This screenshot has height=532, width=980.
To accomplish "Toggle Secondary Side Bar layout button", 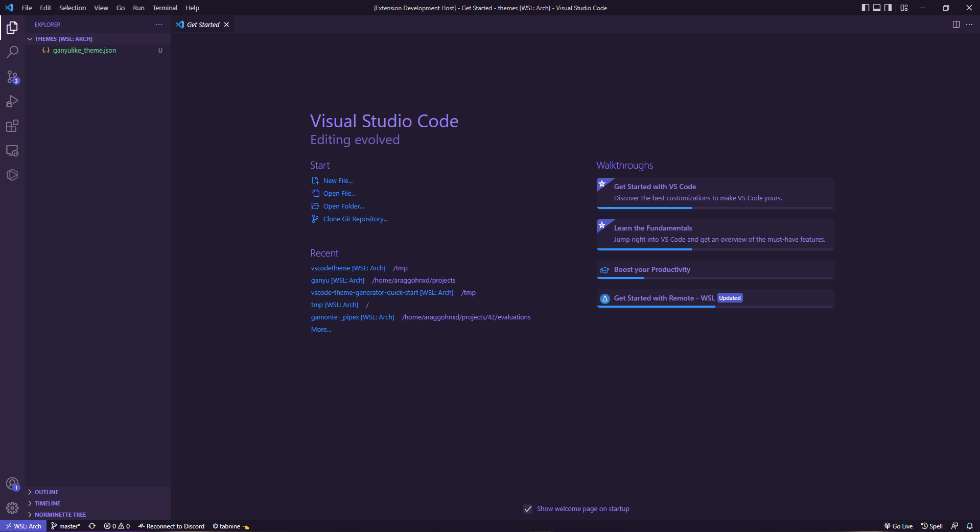I will pyautogui.click(x=888, y=8).
